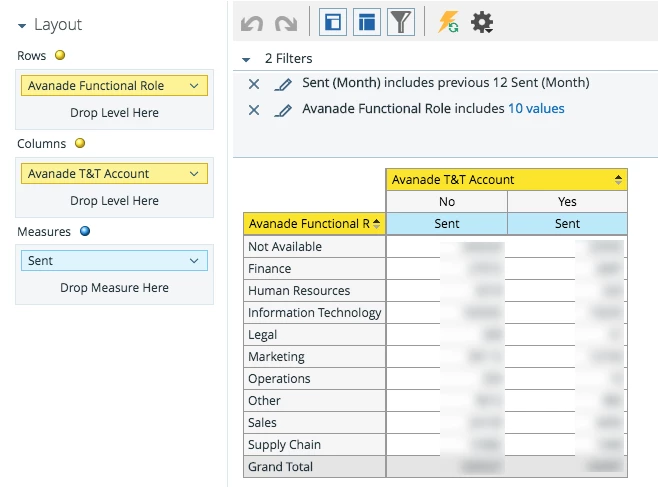Viewport: 658px width, 487px height.
Task: Select the Information Technology row label
Action: [x=314, y=313]
